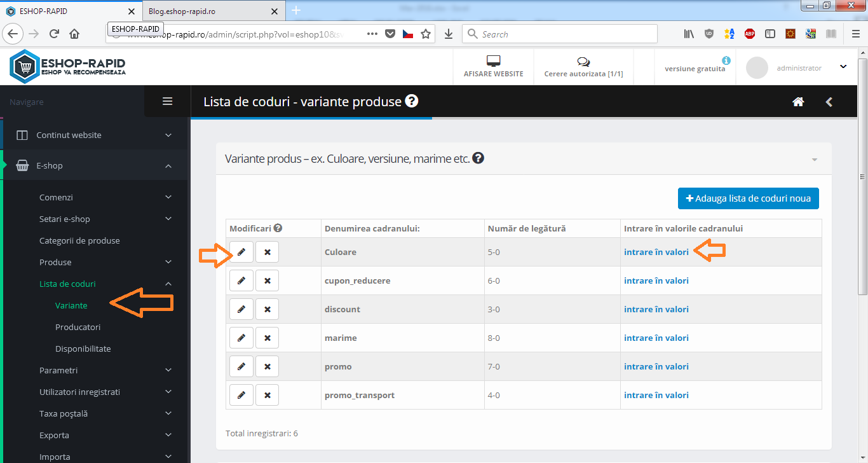Edit the promo_transport row with pencil icon
Image resolution: width=868 pixels, height=463 pixels.
241,395
